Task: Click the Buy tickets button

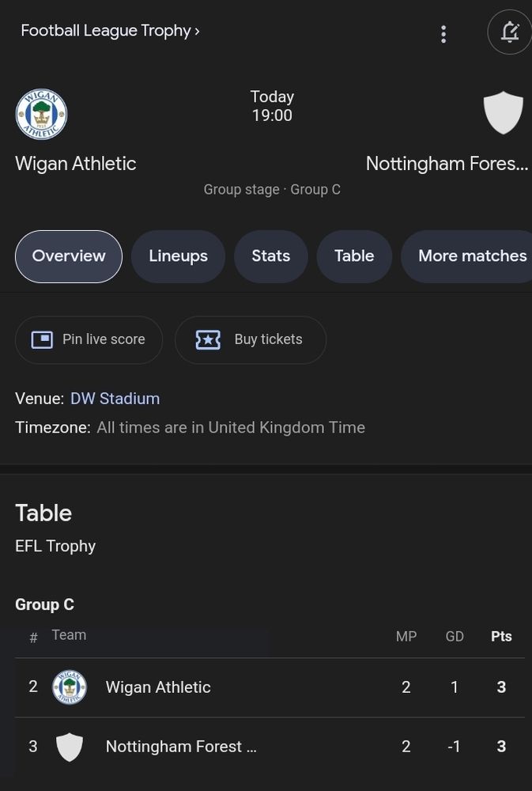Action: point(251,339)
